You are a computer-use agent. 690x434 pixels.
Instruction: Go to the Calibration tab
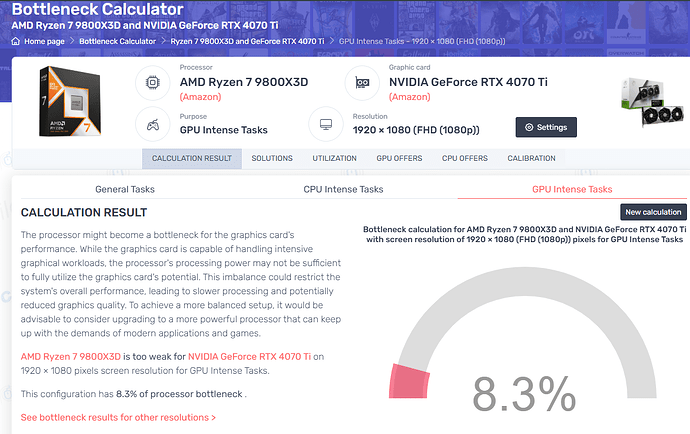(x=532, y=159)
